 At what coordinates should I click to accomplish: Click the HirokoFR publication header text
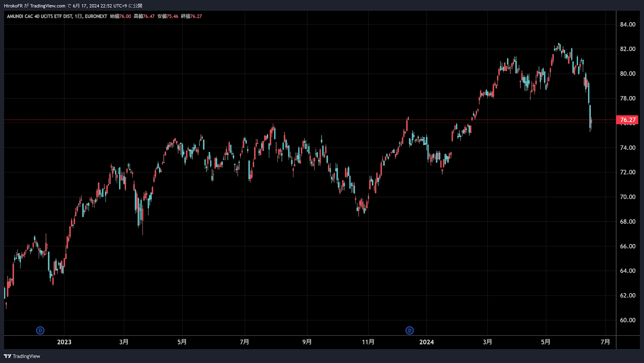coord(73,6)
